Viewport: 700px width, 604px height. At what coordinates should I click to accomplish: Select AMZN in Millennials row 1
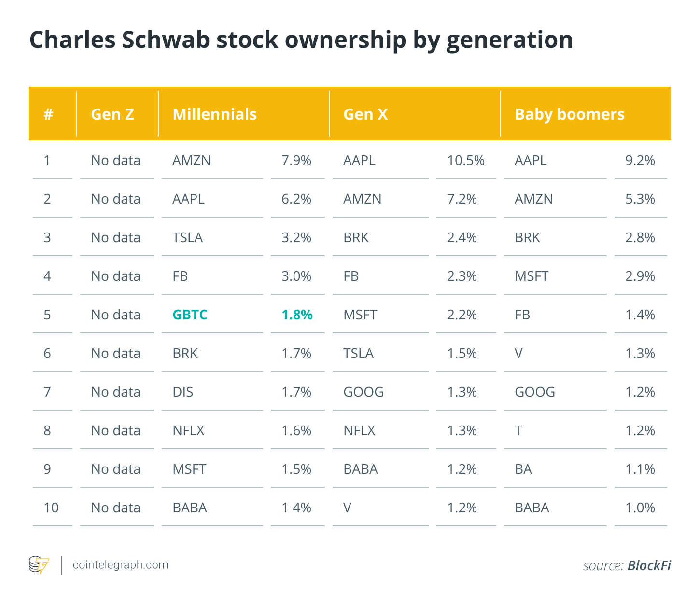[192, 160]
